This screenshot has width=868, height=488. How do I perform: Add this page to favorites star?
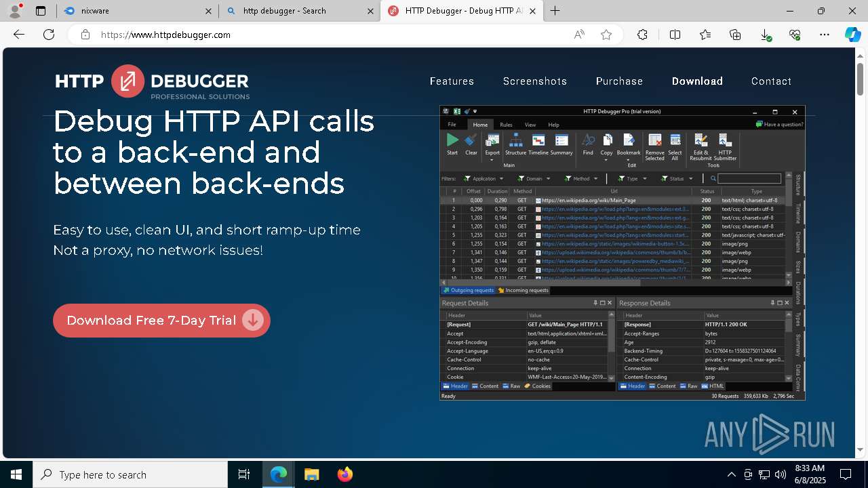point(606,35)
